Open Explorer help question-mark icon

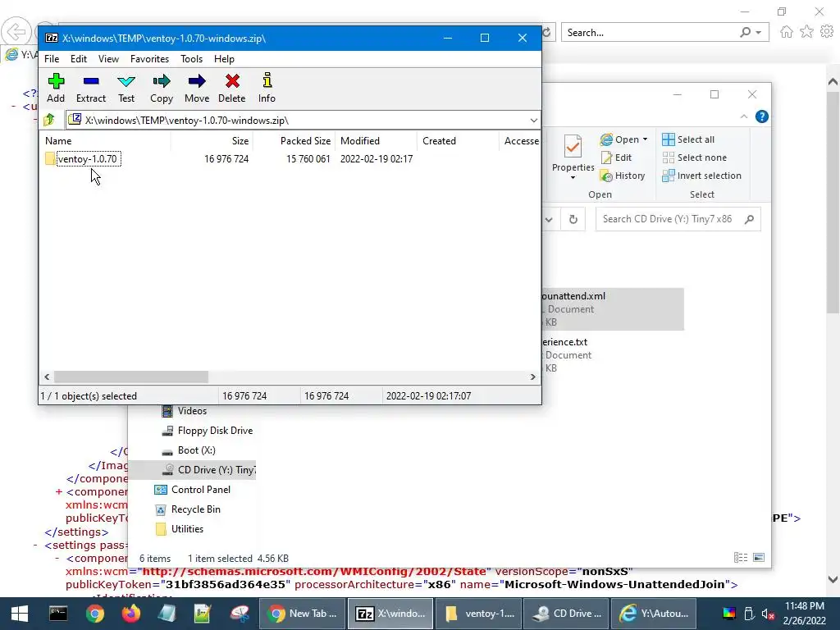pyautogui.click(x=762, y=116)
